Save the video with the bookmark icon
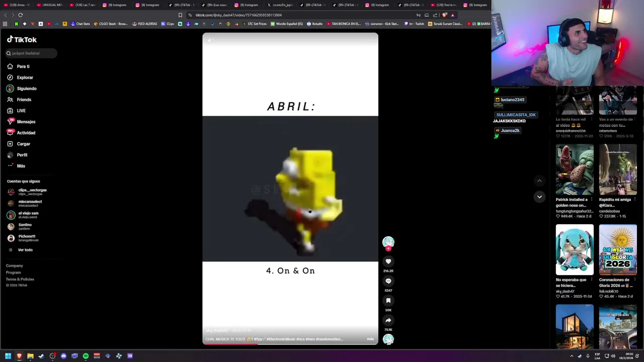The image size is (644, 362). tap(388, 301)
